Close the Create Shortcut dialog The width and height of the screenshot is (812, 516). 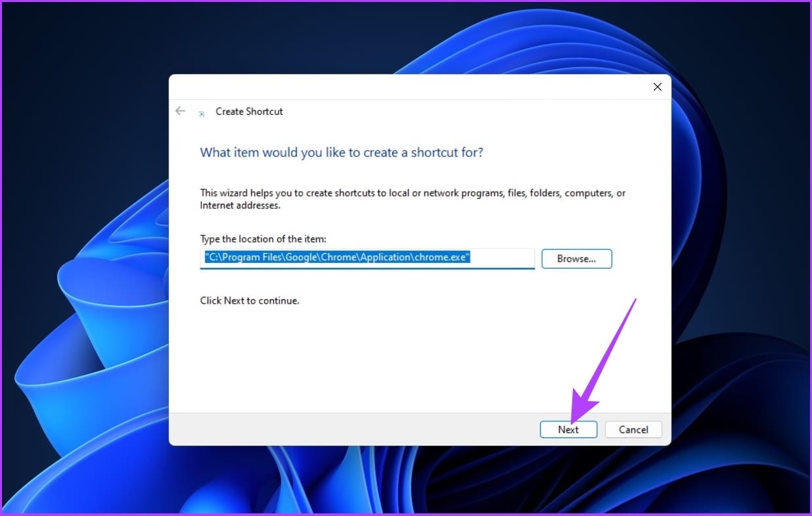(657, 87)
